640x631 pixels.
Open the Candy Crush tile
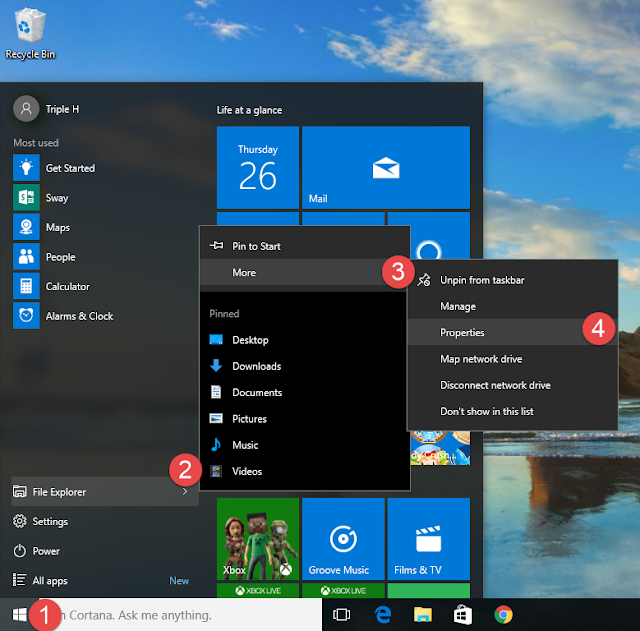pos(440,448)
